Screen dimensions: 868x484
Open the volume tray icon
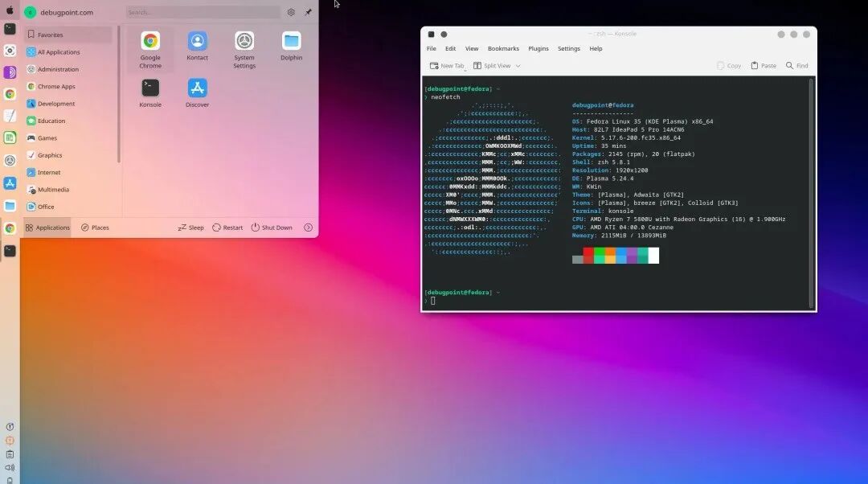[10, 468]
